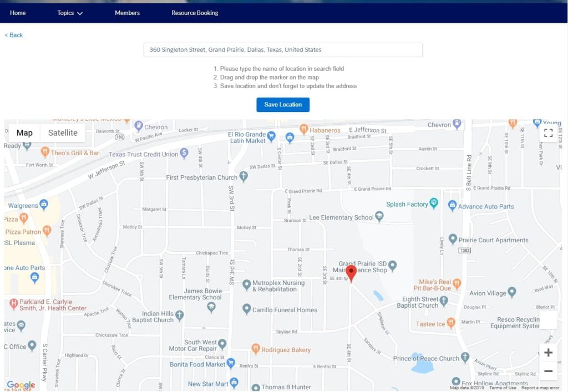The width and height of the screenshot is (568, 392).
Task: Click the Chevron gas station icon near Locker St
Action: [138, 126]
